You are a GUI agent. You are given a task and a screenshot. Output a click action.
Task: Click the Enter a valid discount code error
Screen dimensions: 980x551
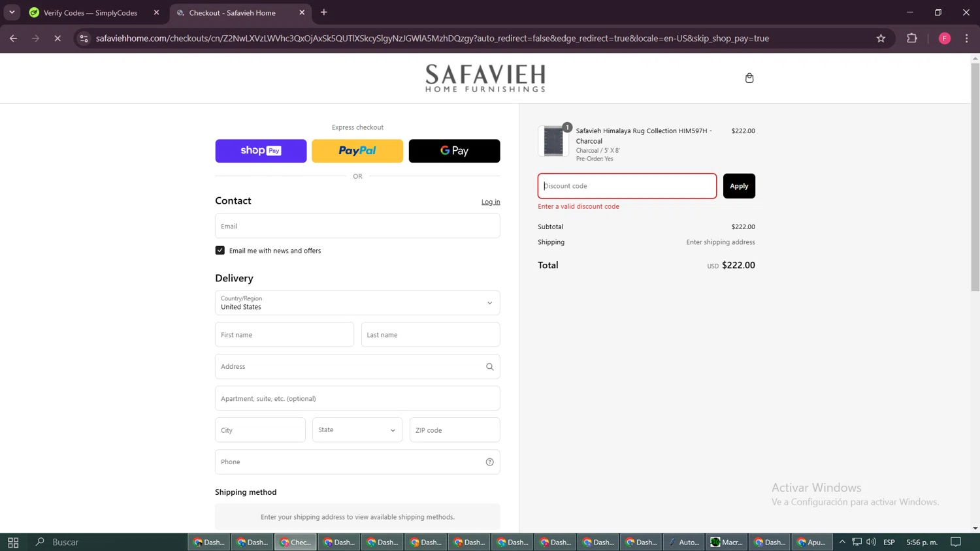(x=578, y=206)
